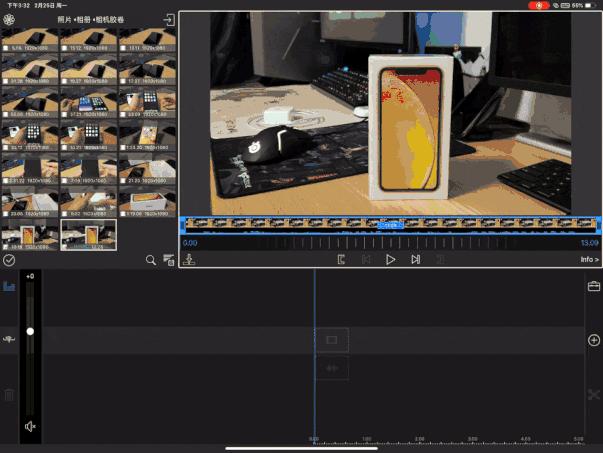Play the previewed clip
The height and width of the screenshot is (453, 603).
[390, 260]
